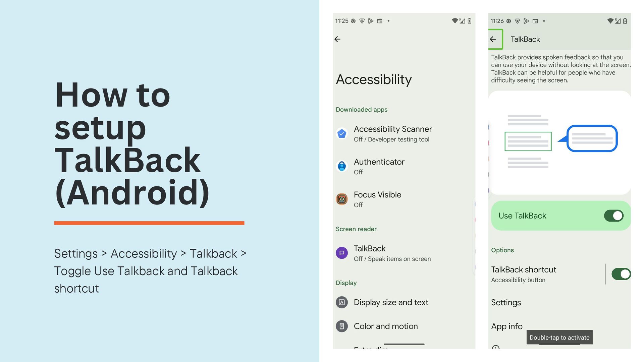644x362 pixels.
Task: Tap the back arrow beside TalkBack title
Action: tap(493, 39)
